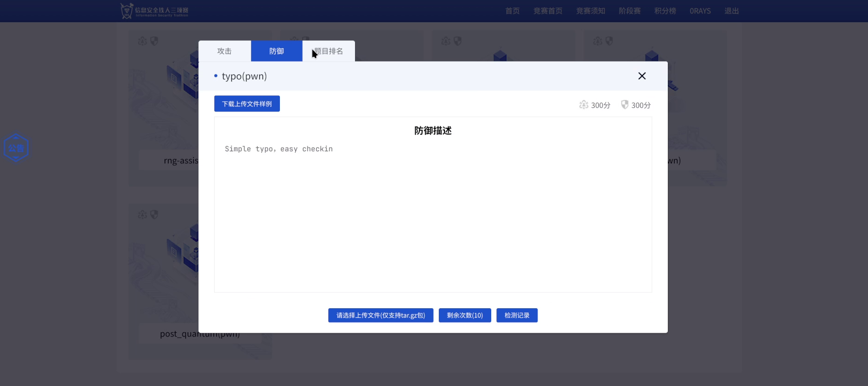The image size is (868, 386).
Task: Open the 积分榜 scoreboard
Action: pyautogui.click(x=665, y=11)
